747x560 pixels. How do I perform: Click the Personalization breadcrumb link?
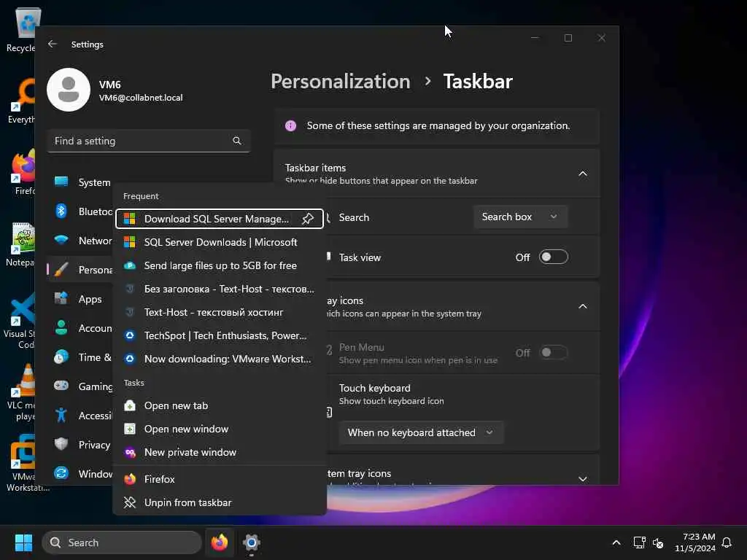340,82
